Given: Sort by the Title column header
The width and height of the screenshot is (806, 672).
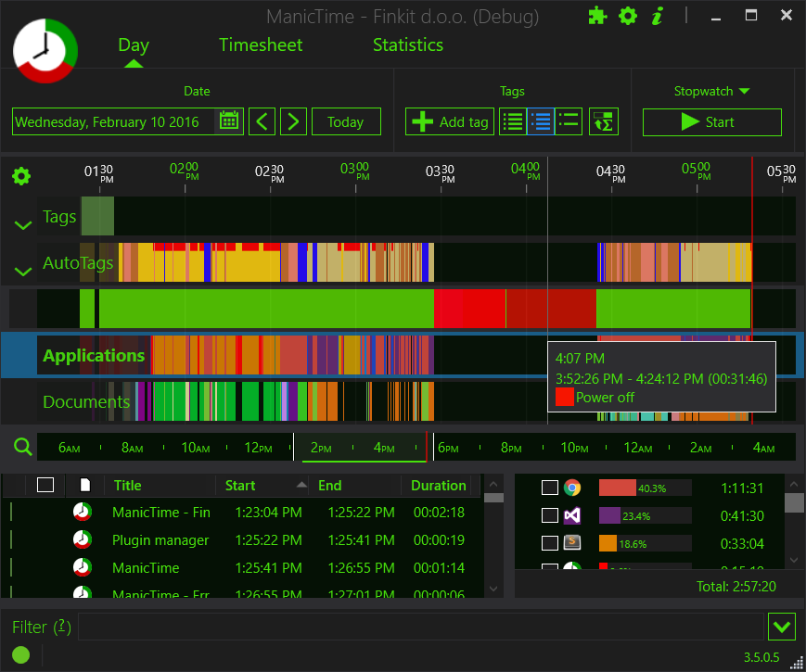Looking at the screenshot, I should click(127, 485).
